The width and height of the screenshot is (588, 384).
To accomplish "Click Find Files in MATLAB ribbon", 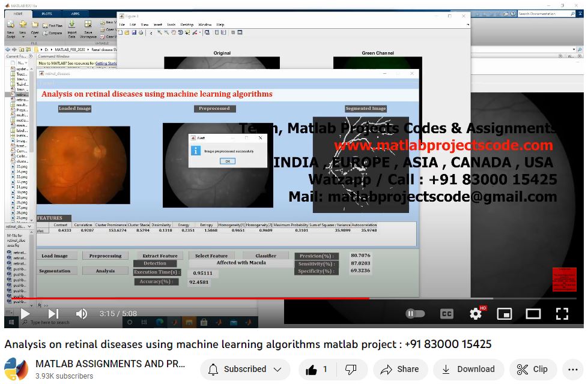I will [x=52, y=26].
